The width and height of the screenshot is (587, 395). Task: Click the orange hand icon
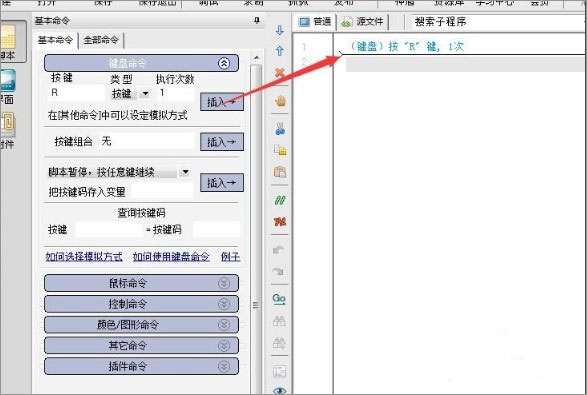click(x=280, y=101)
